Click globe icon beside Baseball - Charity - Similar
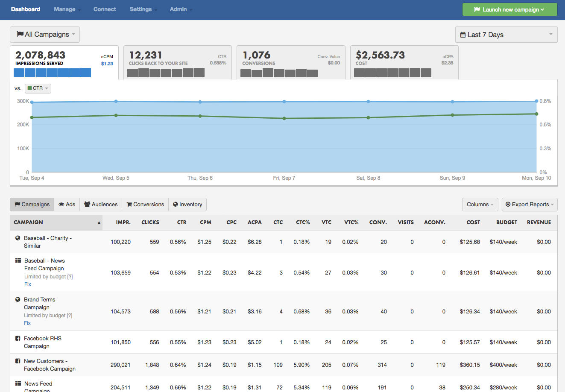Image resolution: width=565 pixels, height=392 pixels. [x=18, y=238]
